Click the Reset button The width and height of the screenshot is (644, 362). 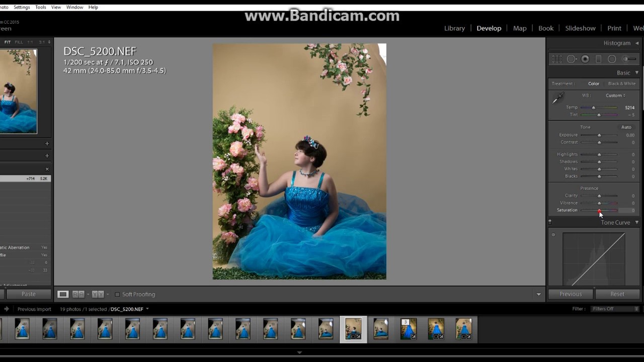point(617,294)
